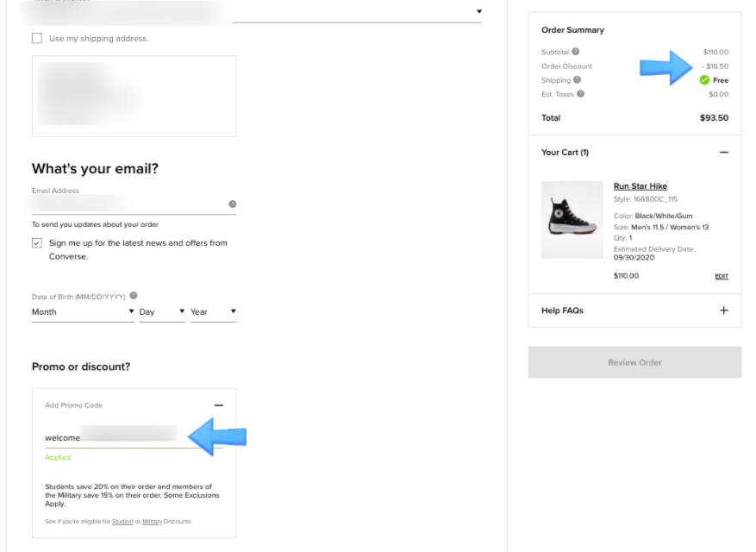Click the email address help icon
The image size is (756, 552).
pos(233,204)
